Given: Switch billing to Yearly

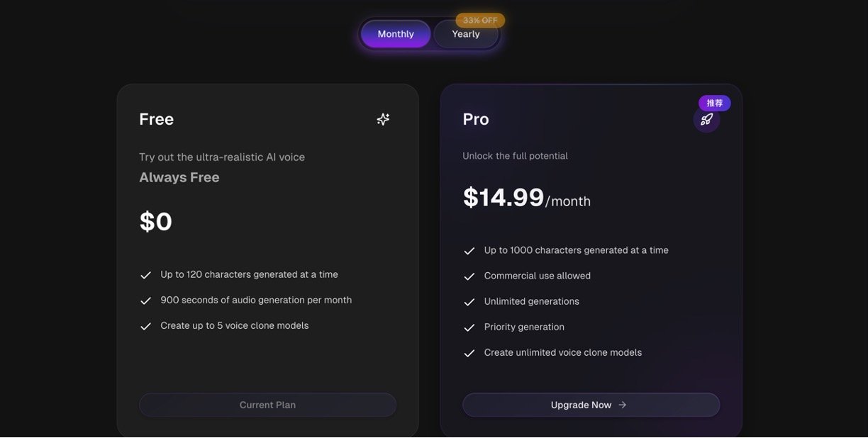Looking at the screenshot, I should (465, 34).
